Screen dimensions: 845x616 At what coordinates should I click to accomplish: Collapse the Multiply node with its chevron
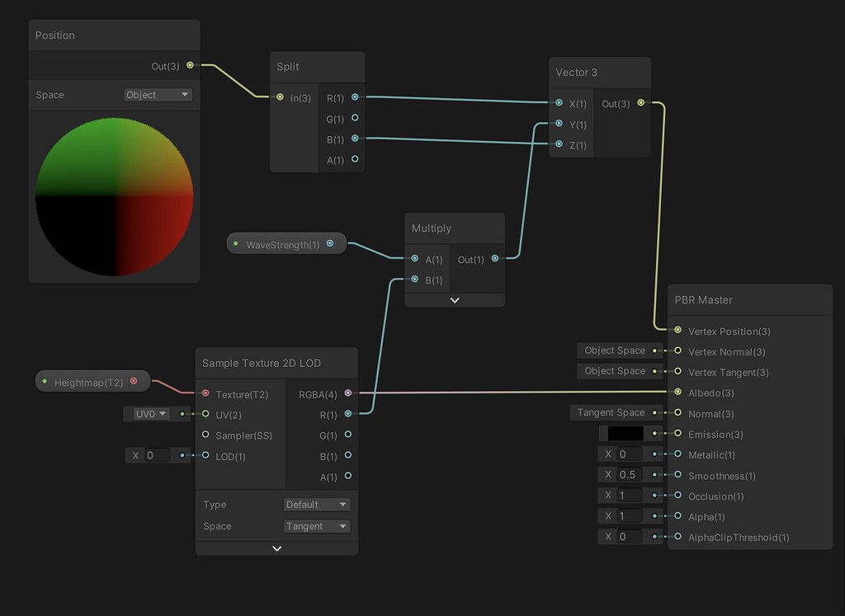click(x=455, y=300)
